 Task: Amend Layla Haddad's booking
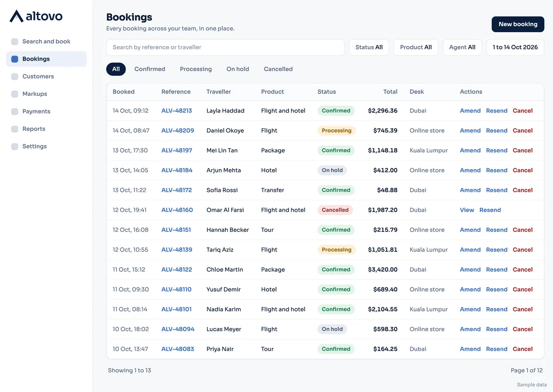470,111
